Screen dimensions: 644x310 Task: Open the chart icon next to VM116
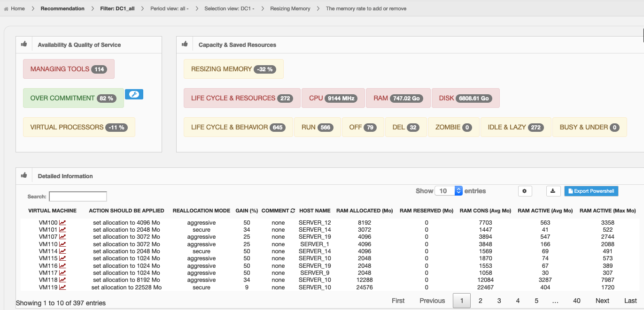click(62, 266)
